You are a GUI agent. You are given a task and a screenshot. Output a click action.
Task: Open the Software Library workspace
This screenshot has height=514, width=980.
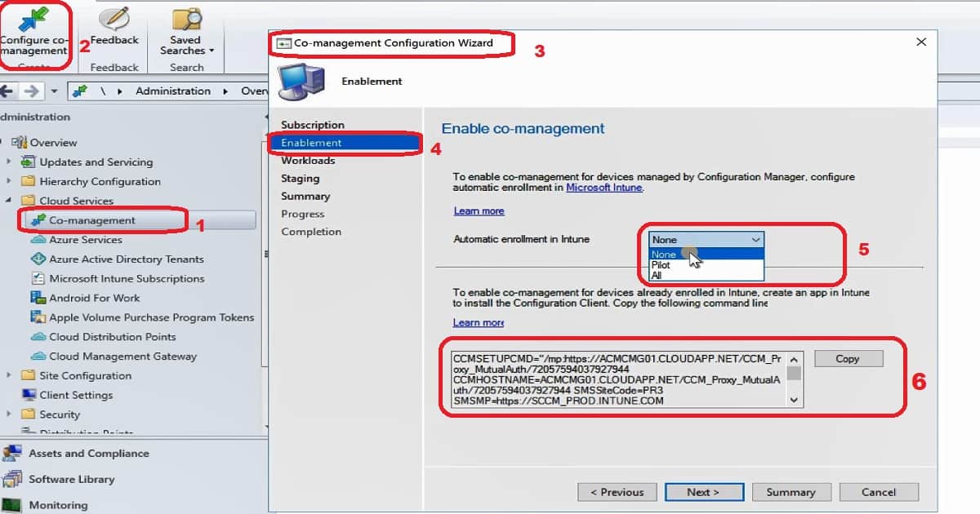point(71,479)
